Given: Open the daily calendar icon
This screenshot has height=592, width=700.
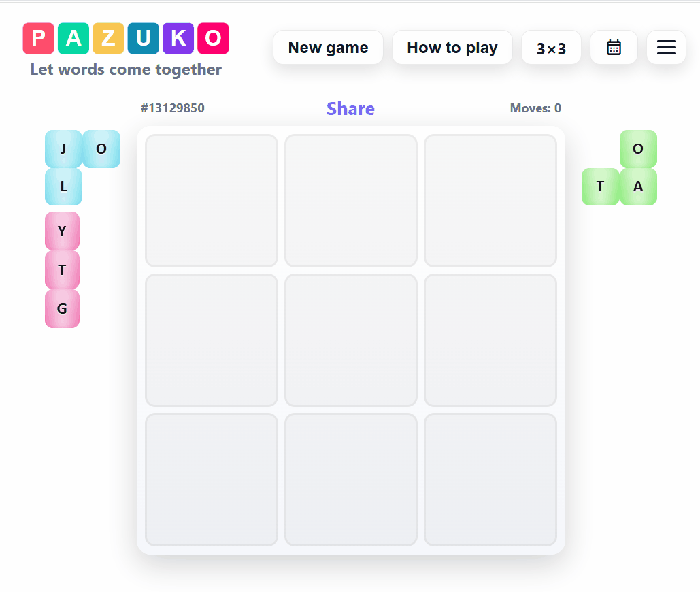Looking at the screenshot, I should click(x=614, y=48).
